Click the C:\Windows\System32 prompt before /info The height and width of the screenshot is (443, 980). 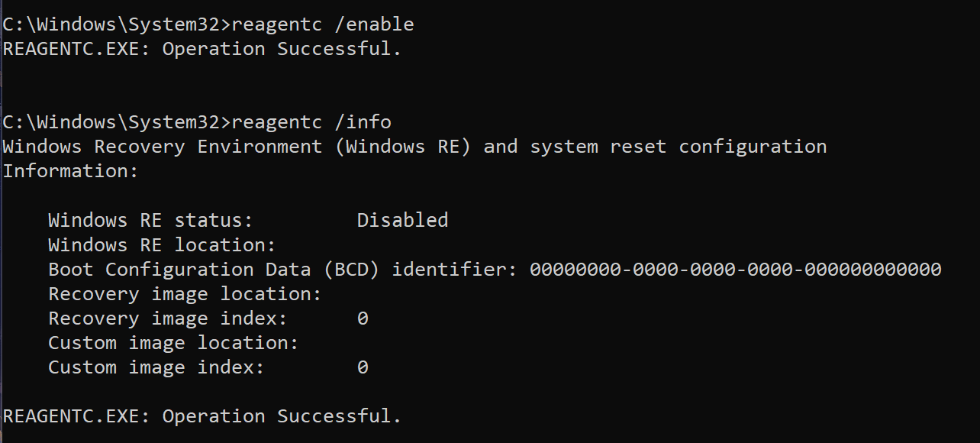(x=116, y=122)
